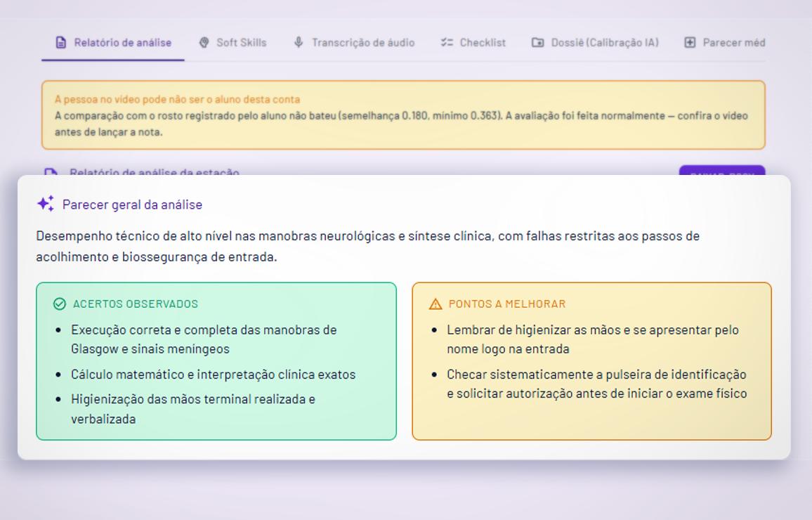812x520 pixels.
Task: Click the 'ACERTOS OBSERVADOS' label
Action: (136, 304)
